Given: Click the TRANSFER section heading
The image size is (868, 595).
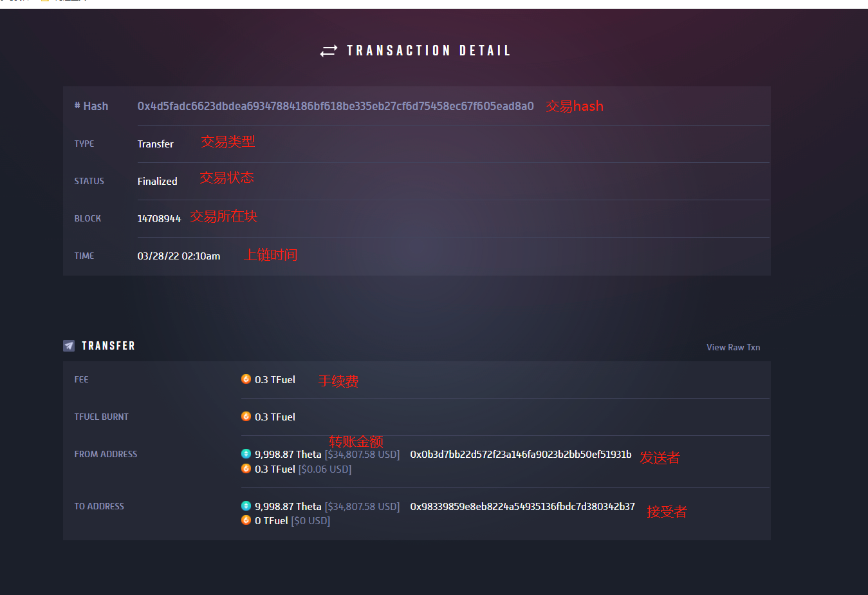Looking at the screenshot, I should click(x=108, y=346).
